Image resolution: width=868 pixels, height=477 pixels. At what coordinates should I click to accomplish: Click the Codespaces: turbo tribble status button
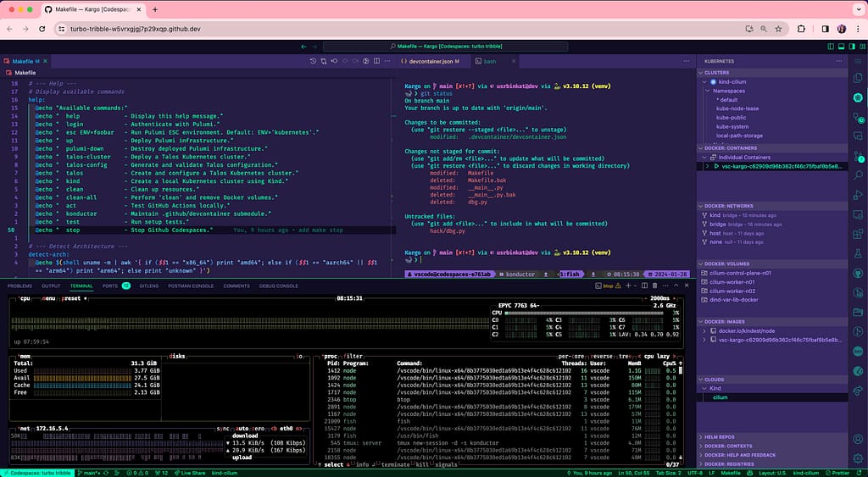tap(37, 473)
